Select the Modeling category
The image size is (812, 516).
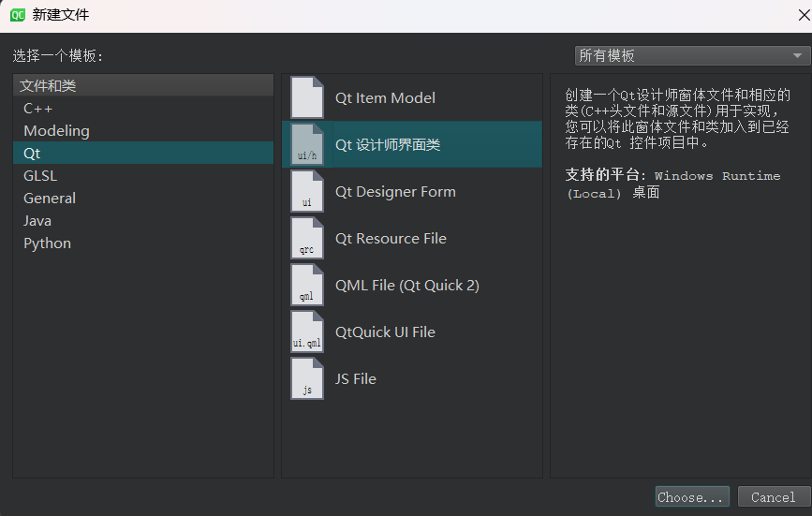point(143,131)
